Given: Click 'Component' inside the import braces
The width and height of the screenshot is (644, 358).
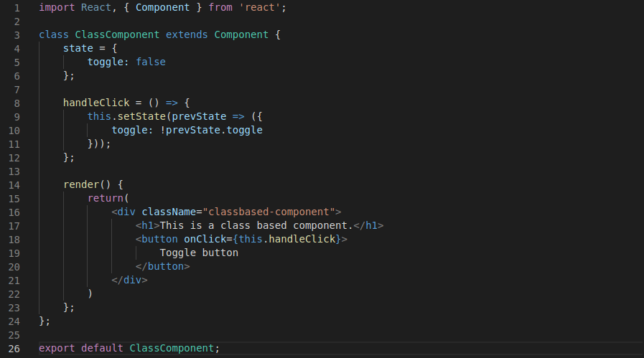Looking at the screenshot, I should coord(163,7).
